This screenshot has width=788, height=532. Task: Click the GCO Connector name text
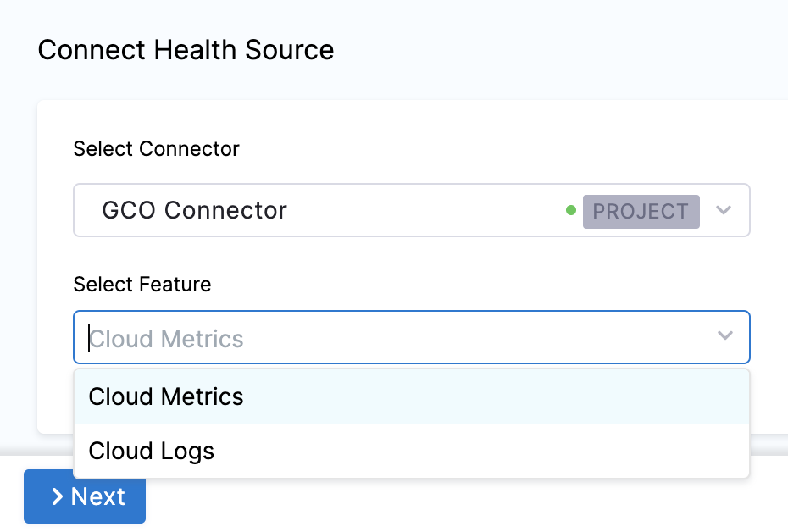194,210
